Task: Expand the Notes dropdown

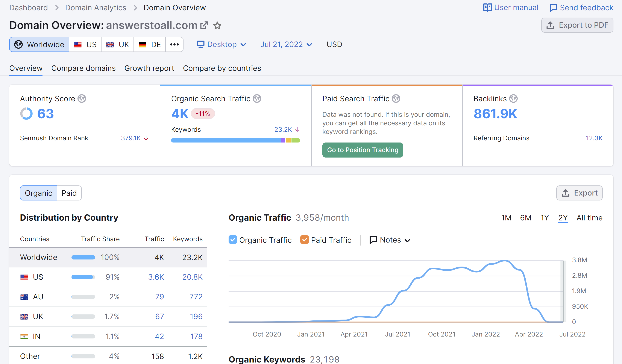Action: [x=390, y=240]
